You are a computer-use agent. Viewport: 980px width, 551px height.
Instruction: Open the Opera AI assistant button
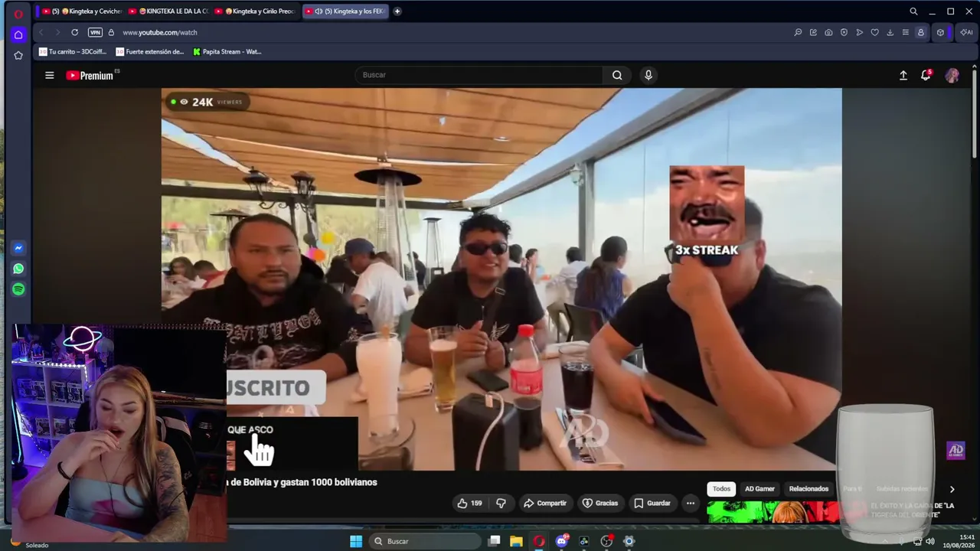tap(966, 32)
